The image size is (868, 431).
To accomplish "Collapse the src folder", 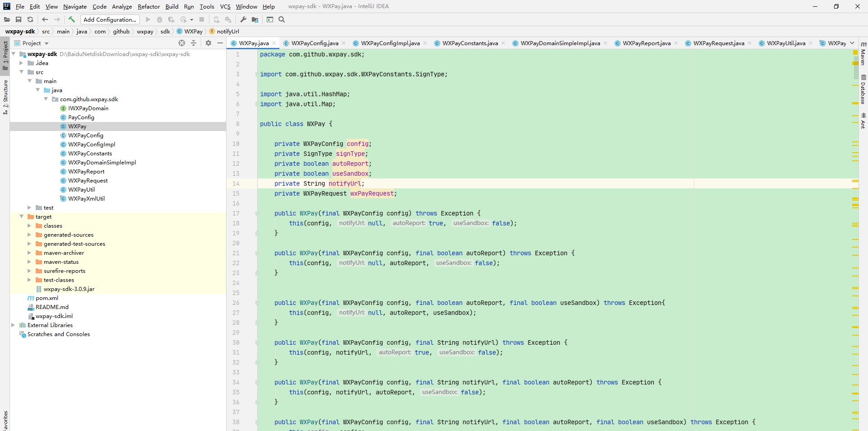I will 21,72.
